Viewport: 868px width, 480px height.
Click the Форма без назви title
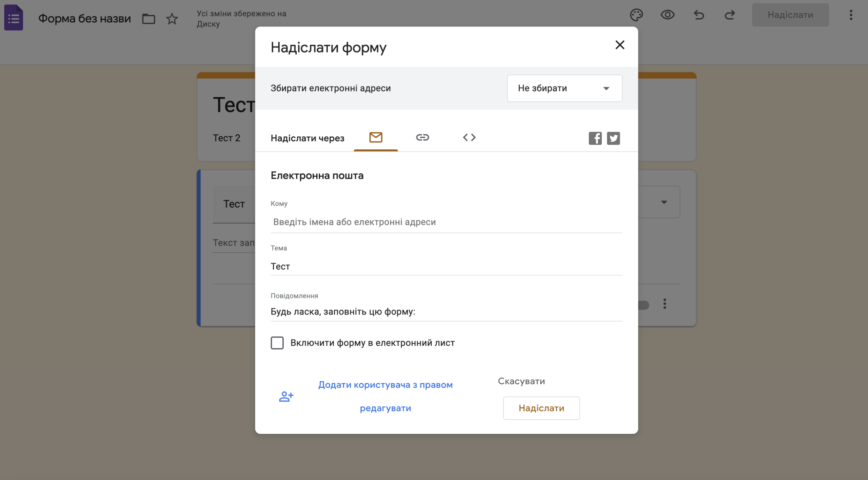point(84,18)
